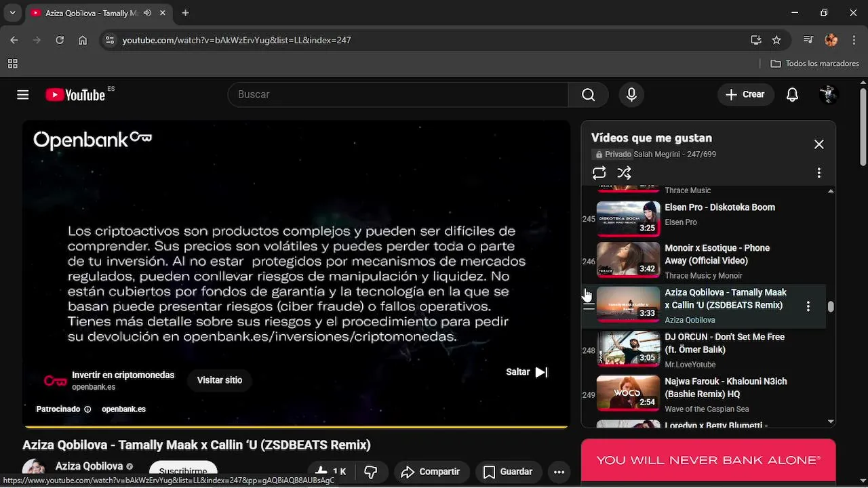Reload the page with refresh icon

pos(60,40)
